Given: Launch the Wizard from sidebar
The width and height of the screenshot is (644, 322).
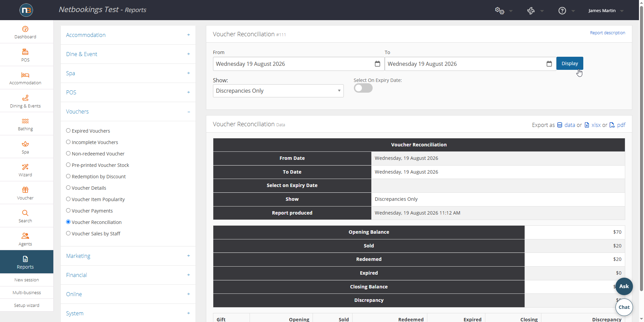Looking at the screenshot, I should tap(25, 170).
